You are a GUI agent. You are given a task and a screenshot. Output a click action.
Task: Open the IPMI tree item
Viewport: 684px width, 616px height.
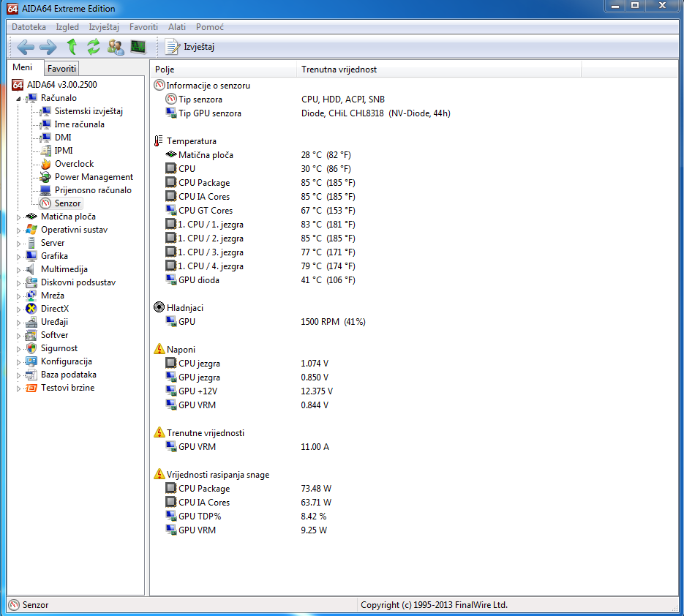[x=64, y=151]
